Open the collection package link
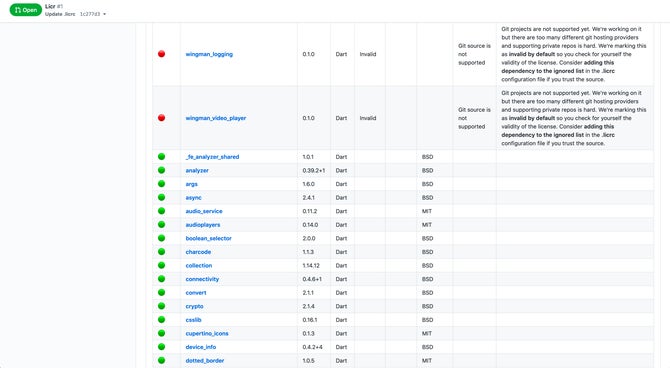This screenshot has height=368, width=670. coord(199,265)
